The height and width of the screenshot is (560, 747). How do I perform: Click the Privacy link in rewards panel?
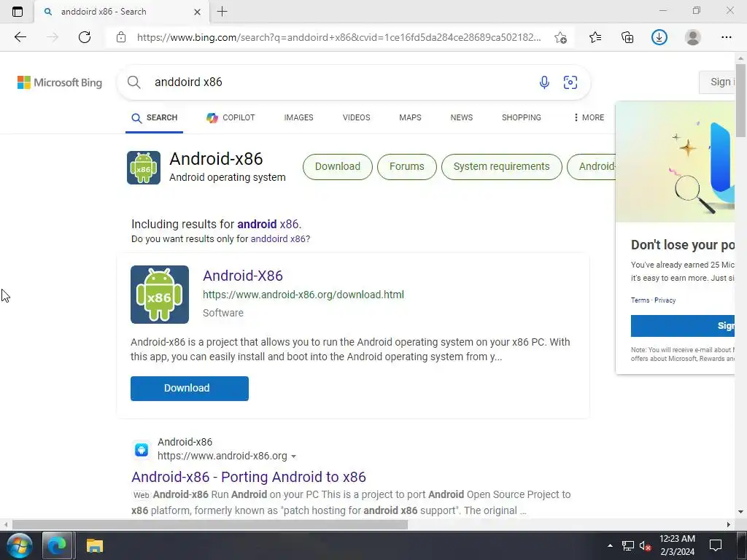pos(665,300)
